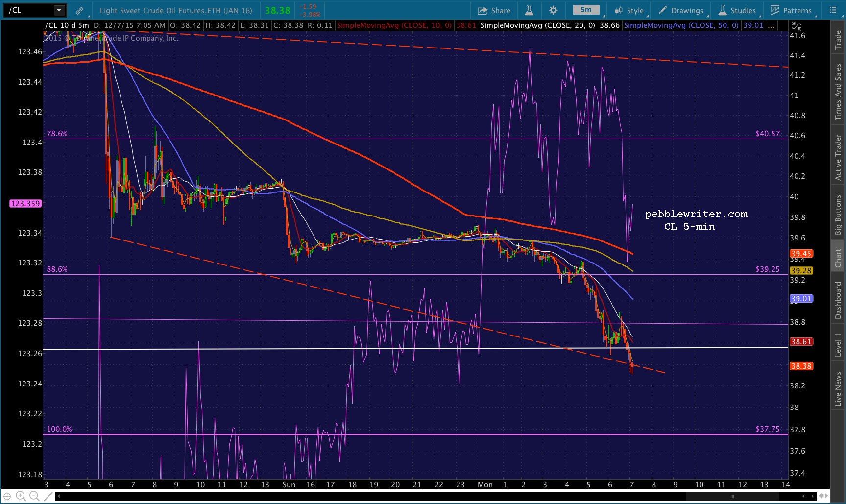This screenshot has width=846, height=504.
Task: Open the Studies menu
Action: (x=738, y=10)
